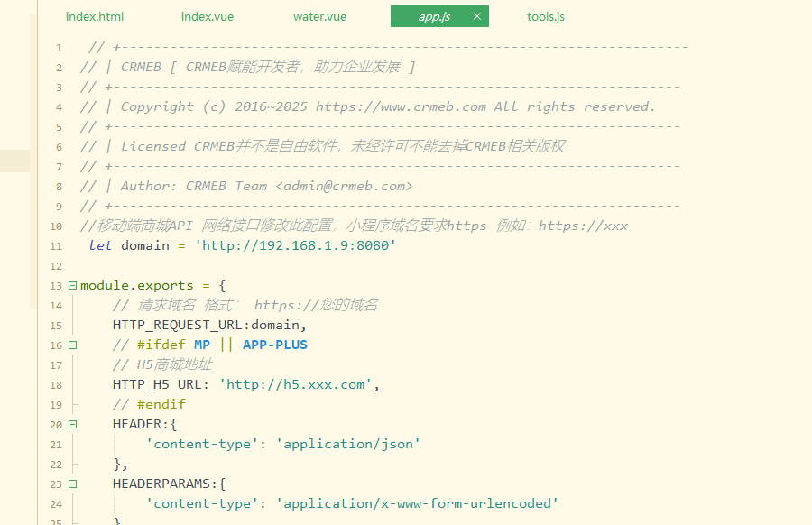The image size is (812, 525).
Task: Click the 'http://h5.xxx.com' URL string
Action: click(296, 384)
